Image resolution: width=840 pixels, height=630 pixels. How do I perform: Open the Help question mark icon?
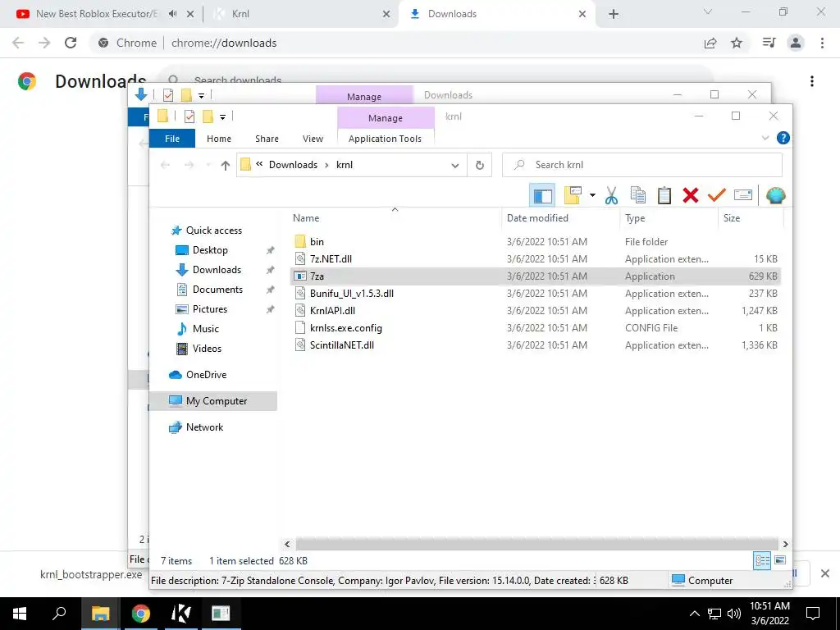pos(783,138)
